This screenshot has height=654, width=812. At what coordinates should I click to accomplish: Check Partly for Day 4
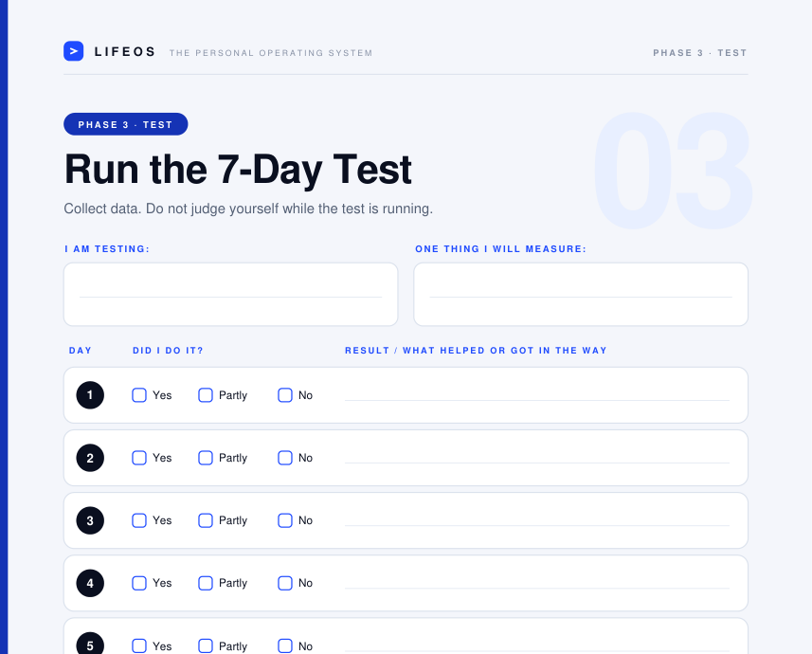pyautogui.click(x=206, y=583)
